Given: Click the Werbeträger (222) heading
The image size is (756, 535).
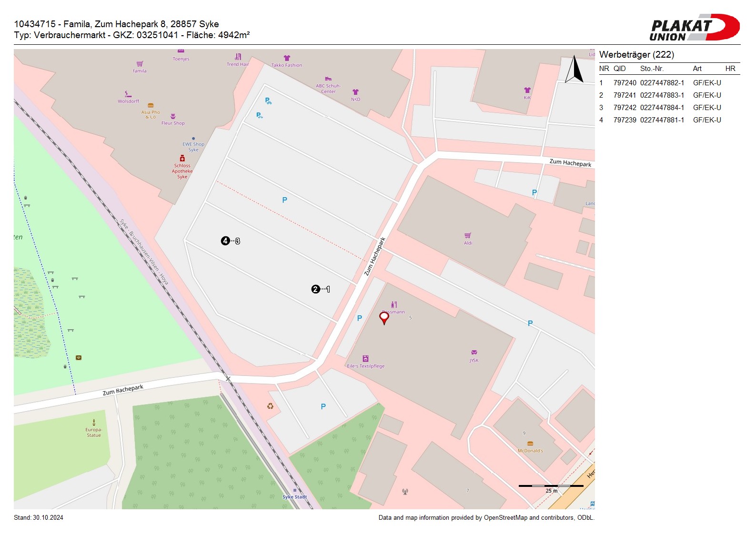Looking at the screenshot, I should click(636, 55).
